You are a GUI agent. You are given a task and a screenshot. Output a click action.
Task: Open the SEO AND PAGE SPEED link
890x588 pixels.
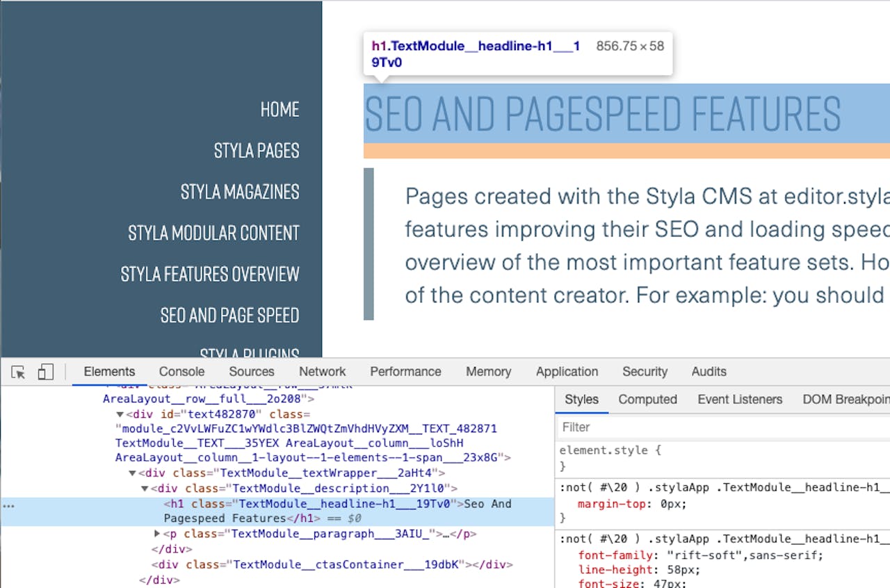click(229, 316)
